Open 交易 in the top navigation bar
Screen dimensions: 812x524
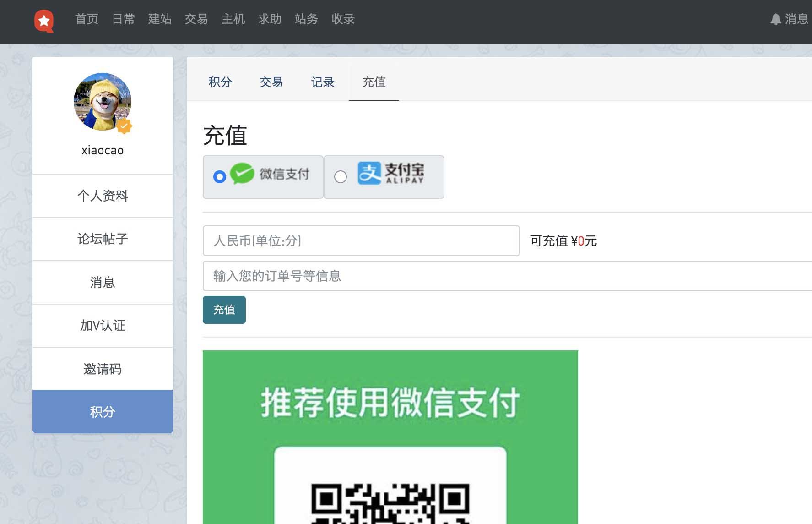pyautogui.click(x=196, y=19)
